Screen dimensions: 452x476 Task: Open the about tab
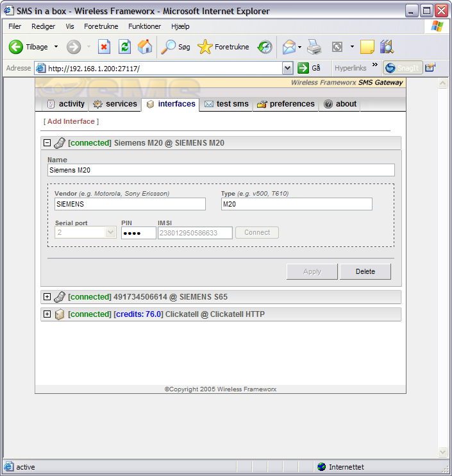tap(340, 104)
